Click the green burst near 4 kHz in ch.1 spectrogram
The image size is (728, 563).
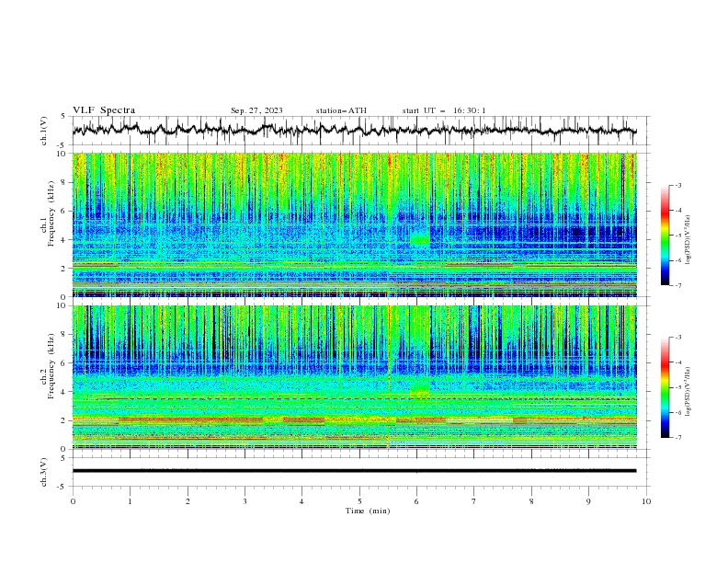(x=420, y=239)
